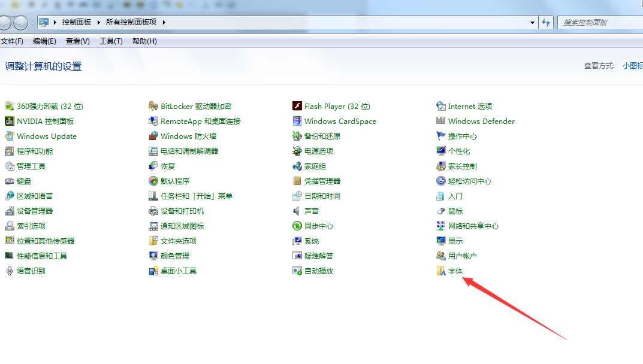Click the 同步中心 green icon

click(x=297, y=226)
